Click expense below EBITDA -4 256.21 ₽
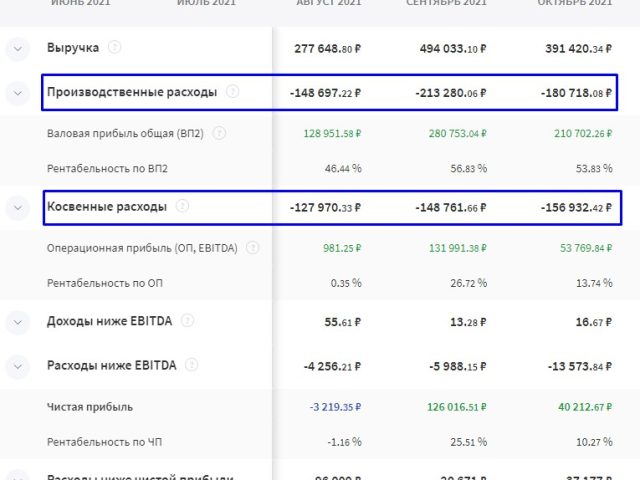Viewport: 640px width, 480px height. coord(332,367)
